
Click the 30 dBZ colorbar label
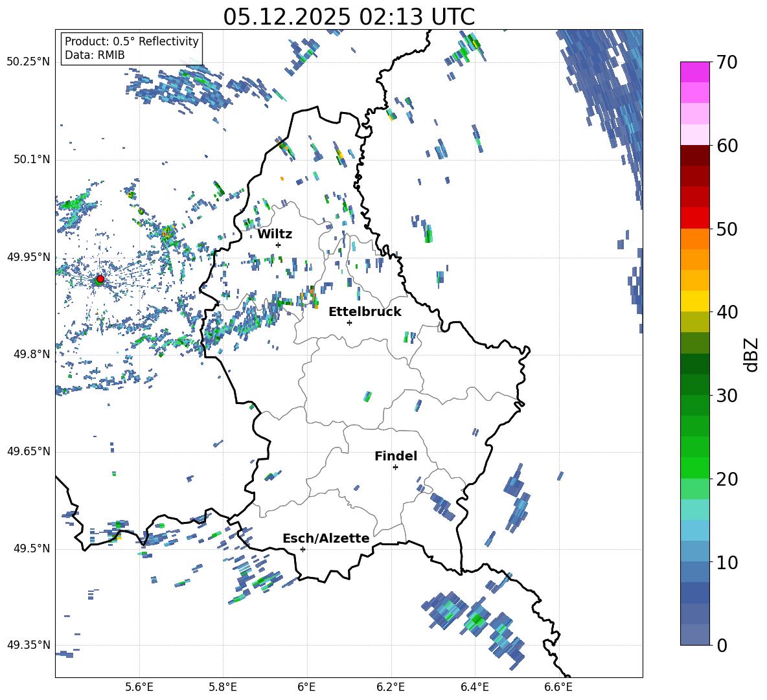[x=727, y=396]
